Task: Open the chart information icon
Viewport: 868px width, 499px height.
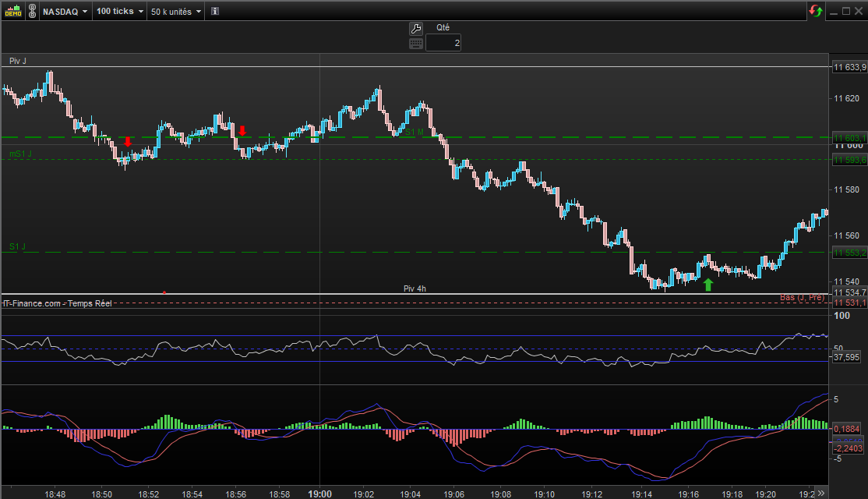Action: click(215, 12)
